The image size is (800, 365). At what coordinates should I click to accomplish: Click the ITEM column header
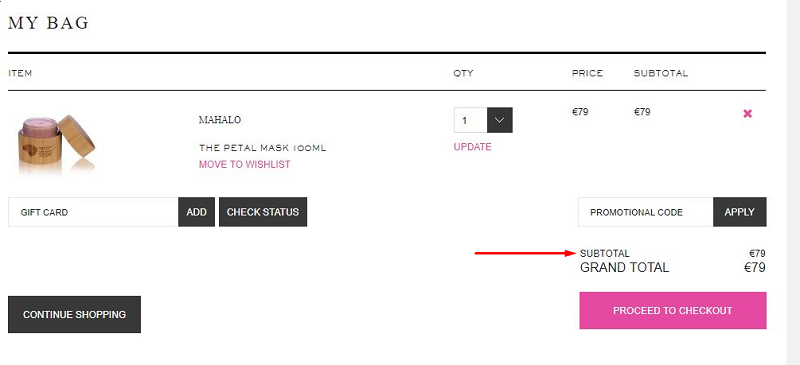pos(20,73)
